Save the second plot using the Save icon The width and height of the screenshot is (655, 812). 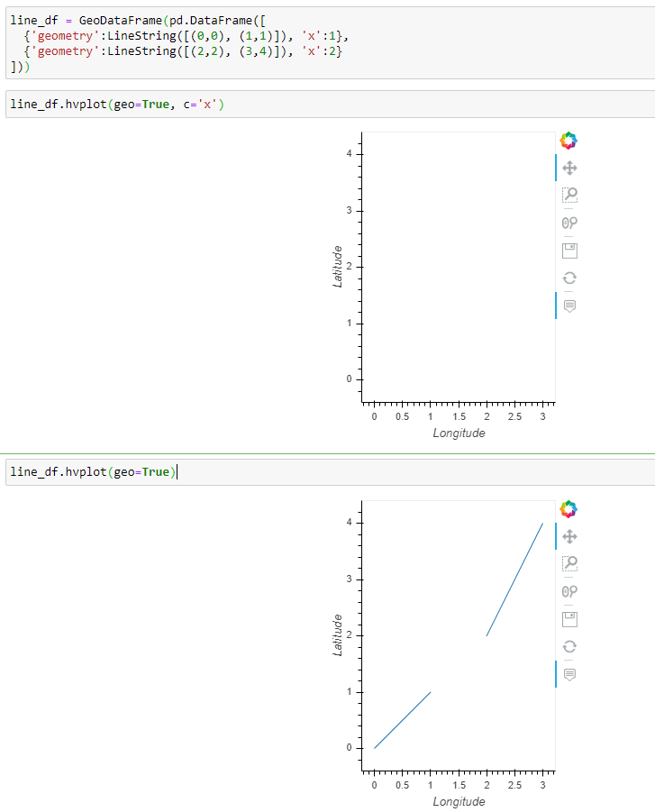[569, 618]
